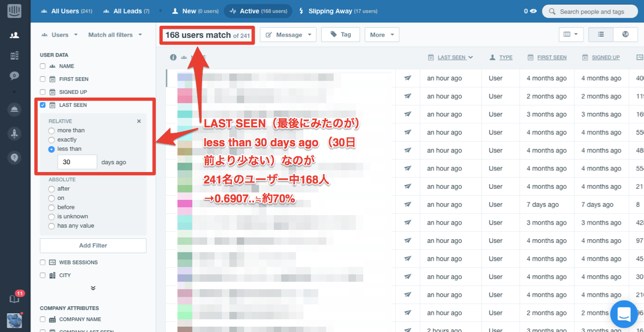
Task: Check the FIRST SEEN filter checkbox
Action: [43, 79]
